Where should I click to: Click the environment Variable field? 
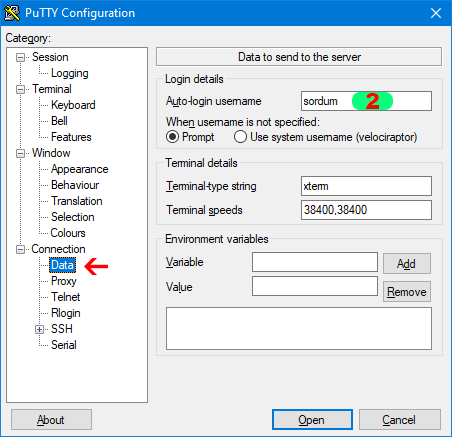click(x=315, y=262)
